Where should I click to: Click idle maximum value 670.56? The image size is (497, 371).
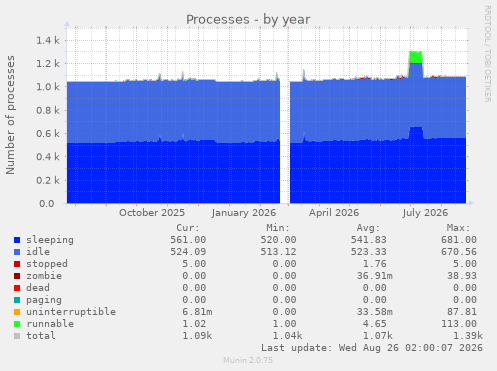tap(459, 252)
